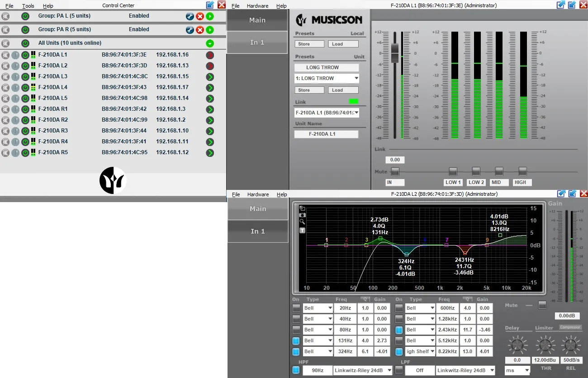The height and width of the screenshot is (378, 588).
Task: Click the magnifier zoom icon in EQ graph
Action: click(302, 222)
